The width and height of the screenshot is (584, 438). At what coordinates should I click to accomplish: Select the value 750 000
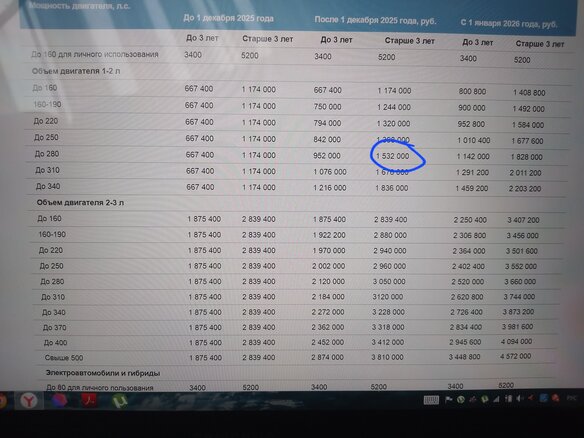(327, 107)
